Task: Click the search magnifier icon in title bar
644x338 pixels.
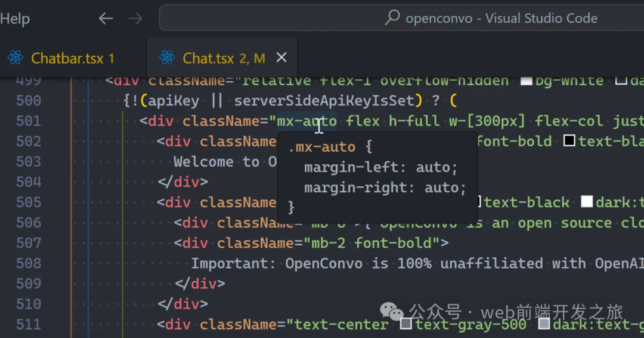Action: tap(392, 18)
